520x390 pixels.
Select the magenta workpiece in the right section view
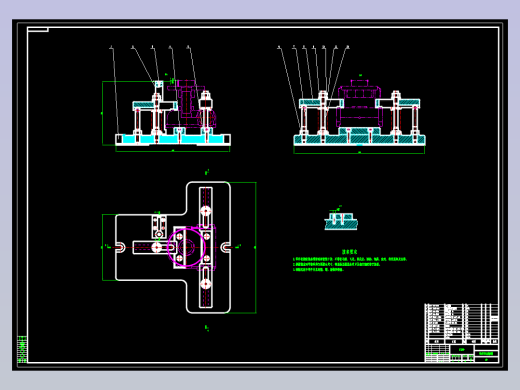pos(359,103)
